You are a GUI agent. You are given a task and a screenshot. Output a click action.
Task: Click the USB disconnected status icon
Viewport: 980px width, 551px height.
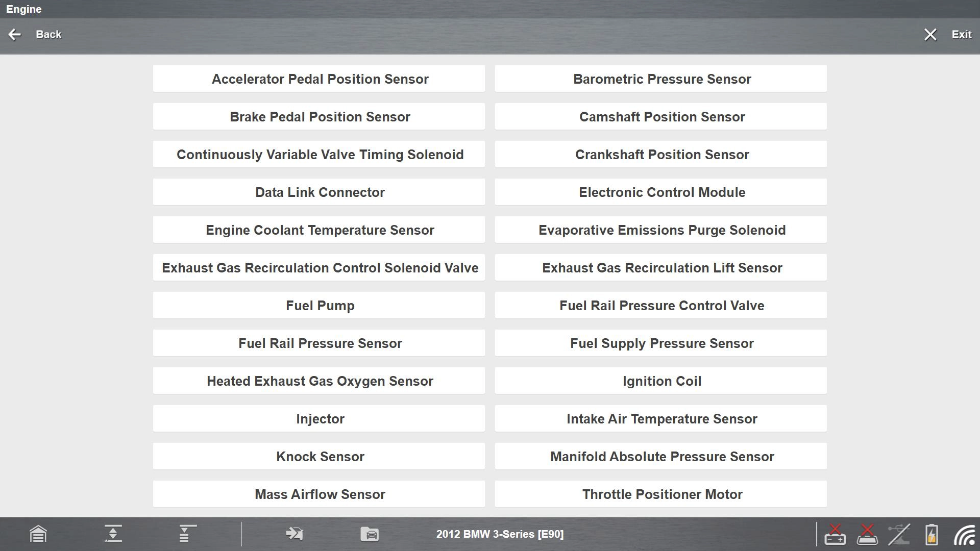pyautogui.click(x=900, y=534)
